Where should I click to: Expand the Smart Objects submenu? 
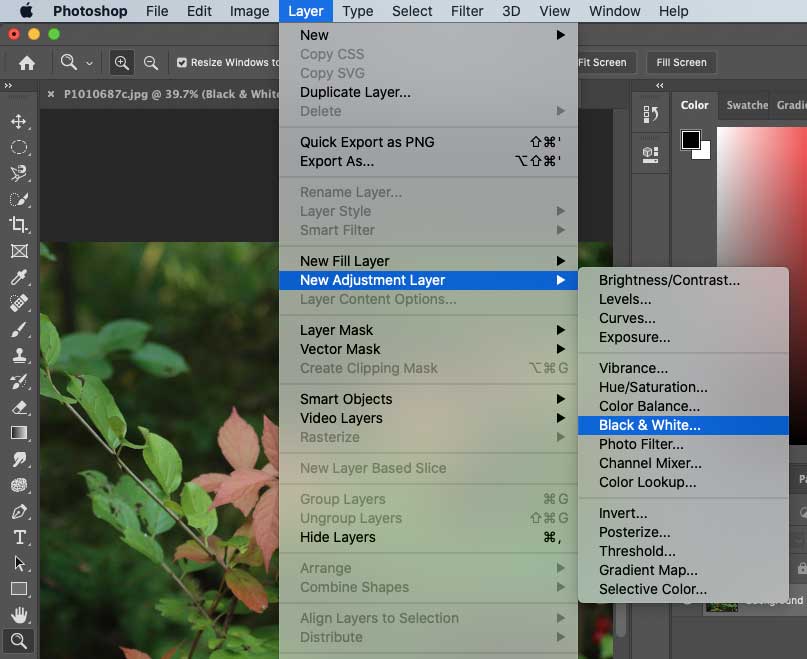point(428,399)
